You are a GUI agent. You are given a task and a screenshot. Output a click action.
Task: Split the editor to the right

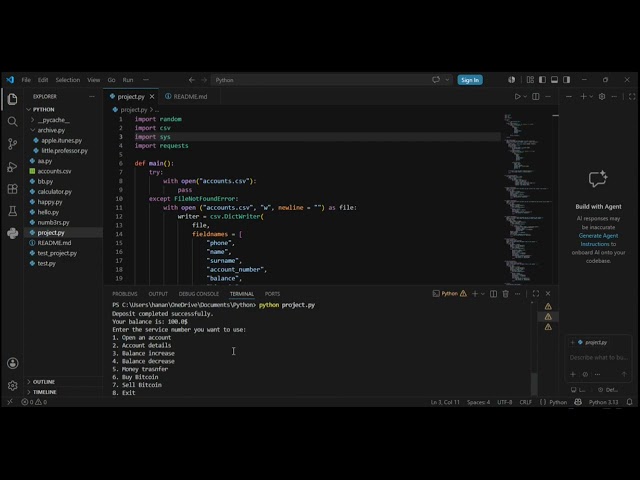[536, 97]
